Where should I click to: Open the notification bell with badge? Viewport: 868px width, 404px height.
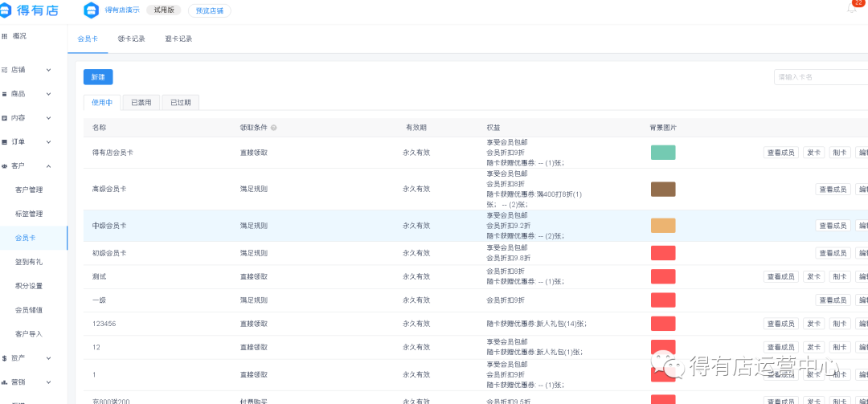point(852,9)
